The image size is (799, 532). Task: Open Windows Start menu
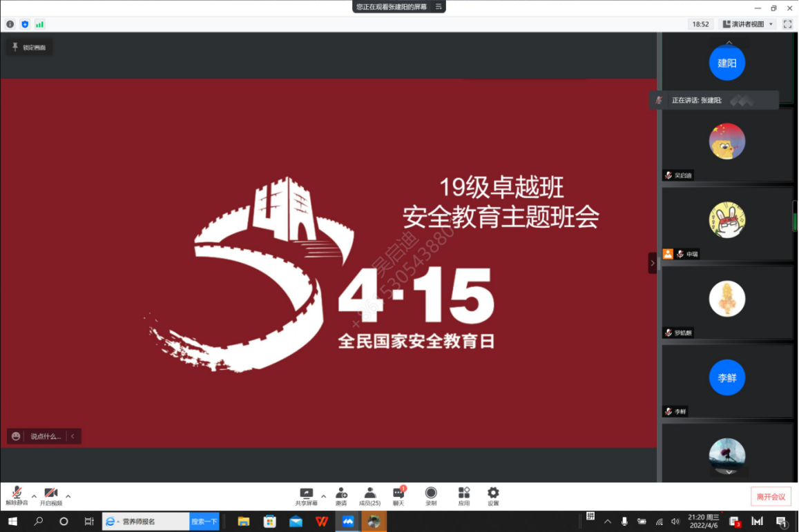point(12,522)
